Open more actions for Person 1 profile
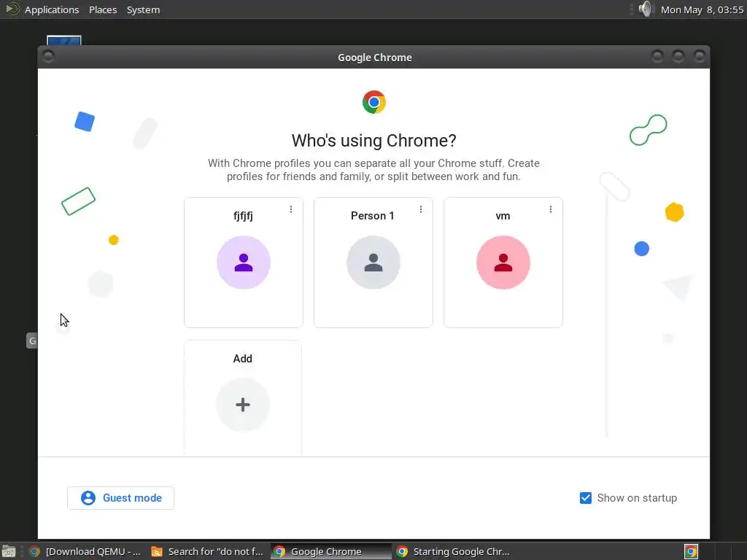This screenshot has height=560, width=747. [421, 209]
